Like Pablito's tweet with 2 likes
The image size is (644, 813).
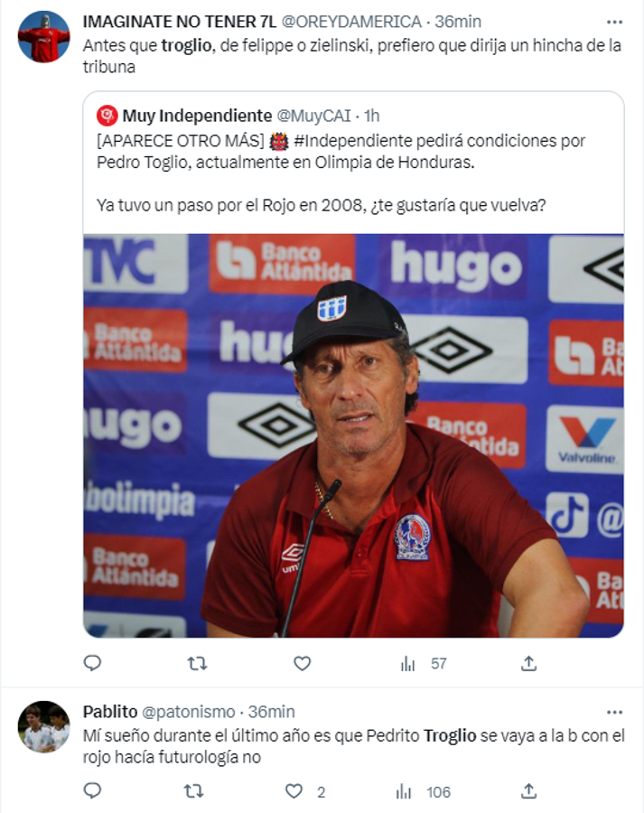pyautogui.click(x=294, y=791)
